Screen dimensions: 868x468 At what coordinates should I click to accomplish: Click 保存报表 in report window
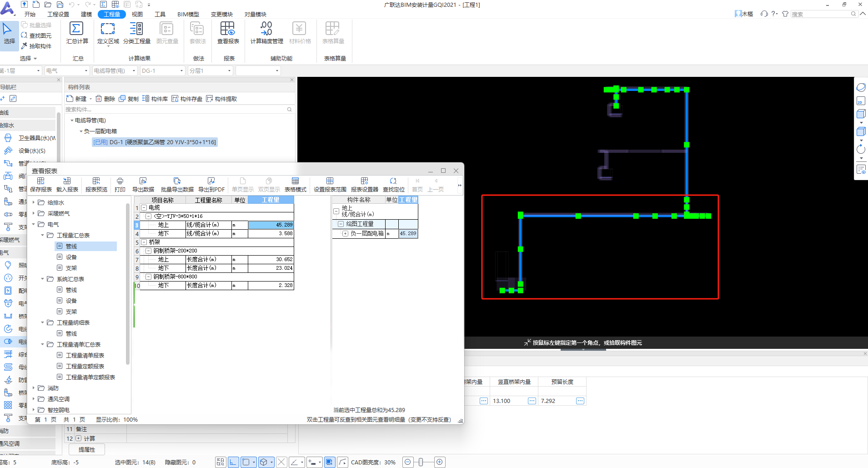click(x=41, y=185)
